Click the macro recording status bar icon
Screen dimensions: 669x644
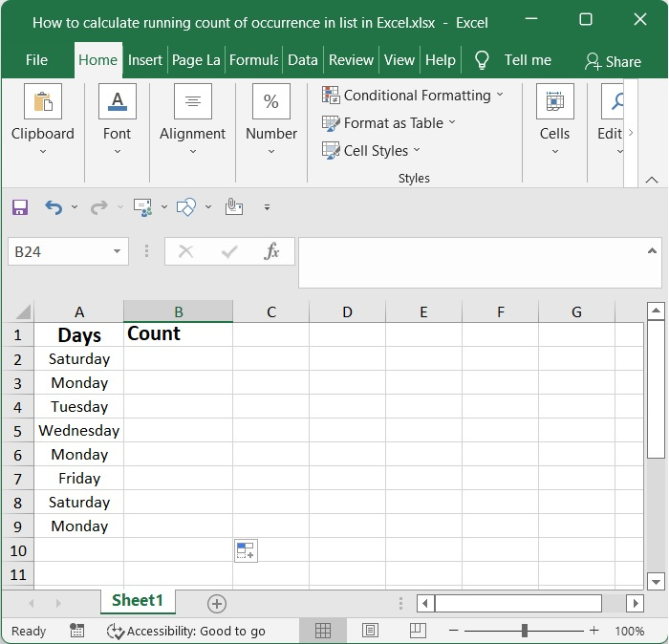point(77,631)
